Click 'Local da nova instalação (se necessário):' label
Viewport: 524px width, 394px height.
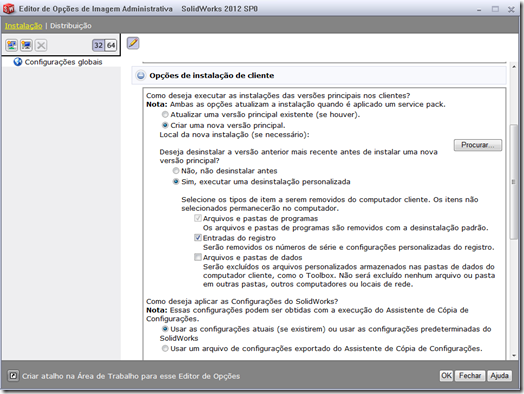235,135
